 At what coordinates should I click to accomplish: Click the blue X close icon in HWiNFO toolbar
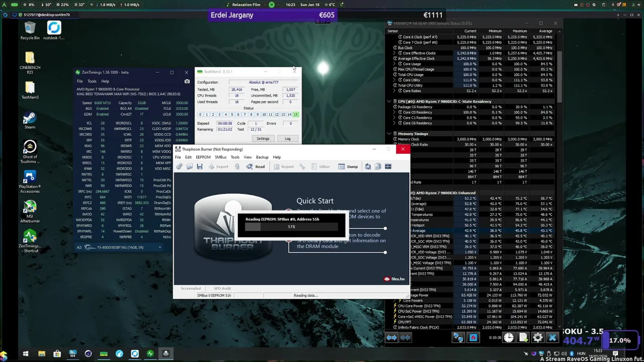coord(552,338)
